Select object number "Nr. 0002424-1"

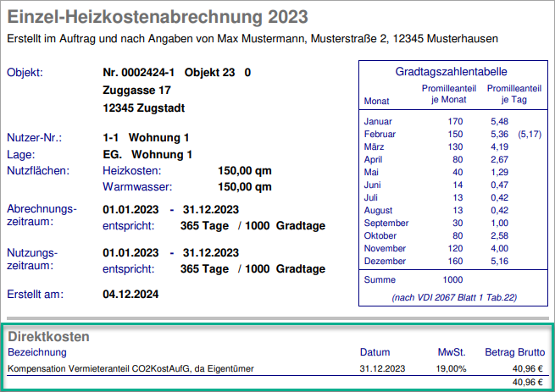[138, 73]
